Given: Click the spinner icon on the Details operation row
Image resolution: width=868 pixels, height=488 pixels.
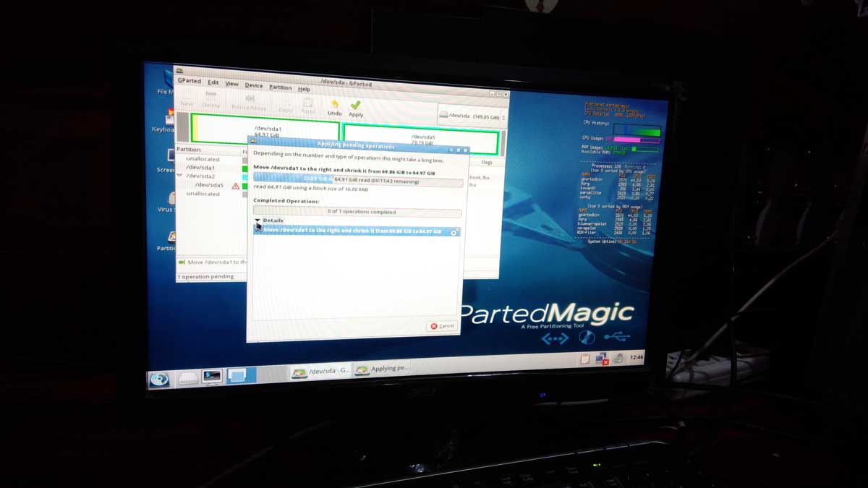Looking at the screenshot, I should [x=454, y=233].
